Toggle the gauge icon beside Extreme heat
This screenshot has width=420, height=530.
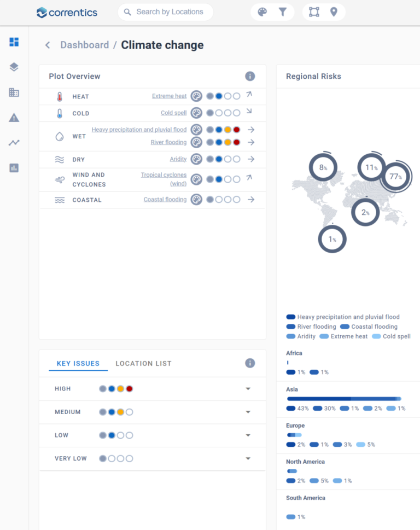196,96
